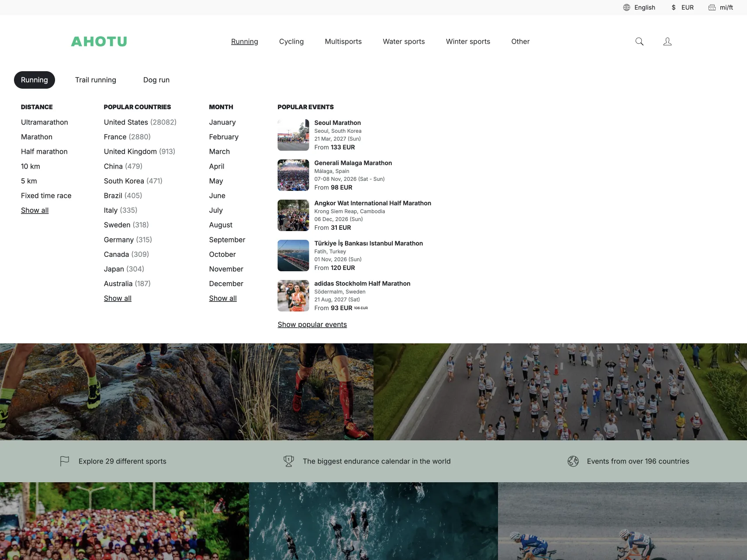Browse Australia running events
Image resolution: width=747 pixels, height=560 pixels.
click(127, 283)
